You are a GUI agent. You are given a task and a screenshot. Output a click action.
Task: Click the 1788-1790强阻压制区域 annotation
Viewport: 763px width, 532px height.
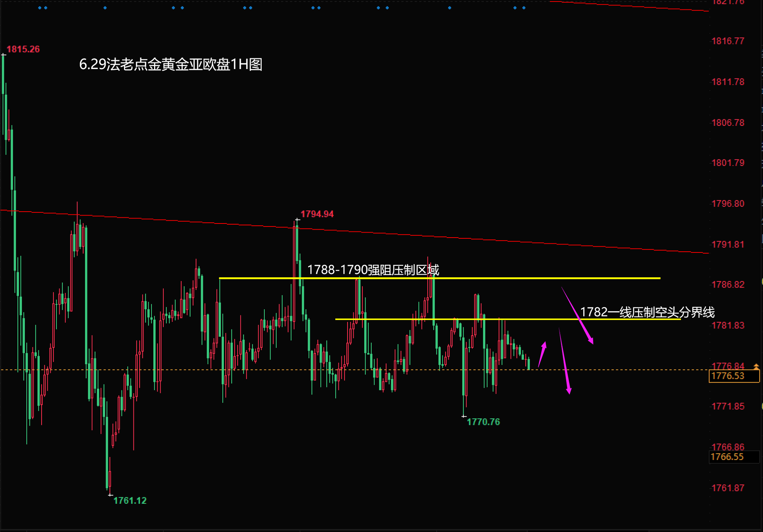[373, 270]
